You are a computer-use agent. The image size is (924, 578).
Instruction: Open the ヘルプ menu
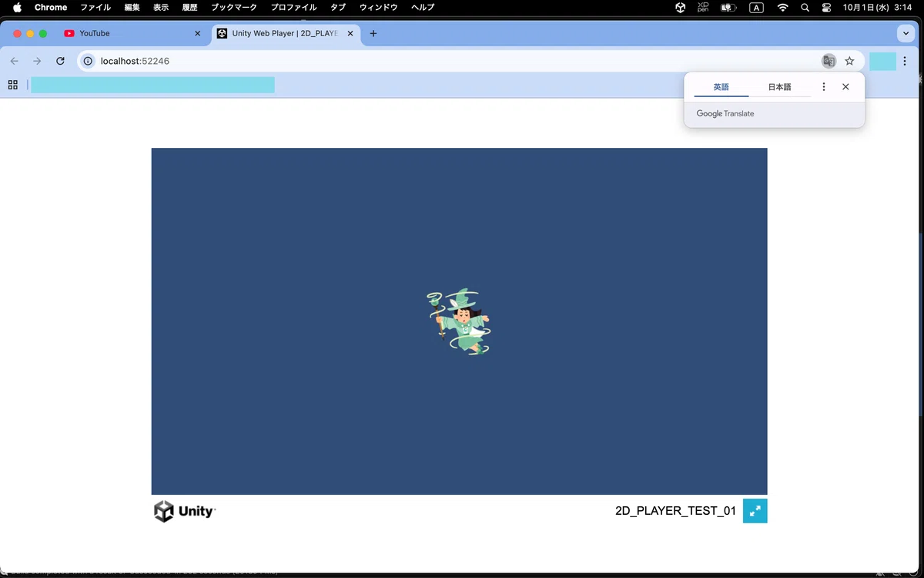[x=423, y=7]
